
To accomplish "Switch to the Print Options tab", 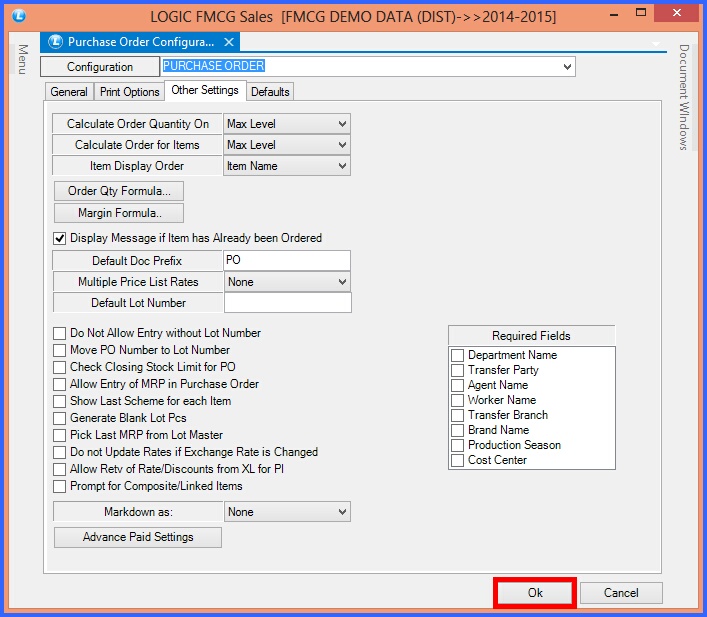I will click(x=129, y=92).
